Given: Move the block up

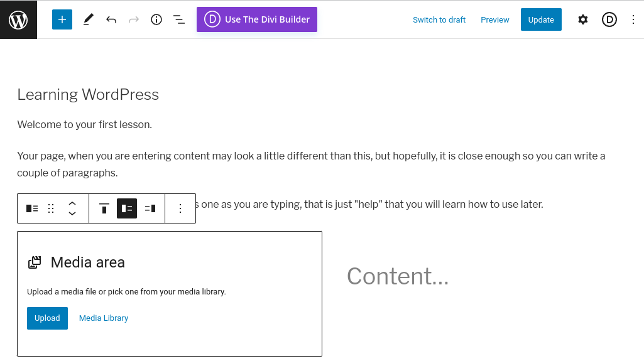Looking at the screenshot, I should coord(72,203).
